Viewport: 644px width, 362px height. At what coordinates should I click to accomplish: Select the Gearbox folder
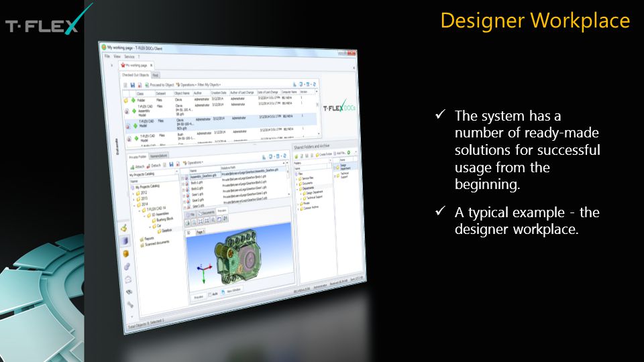(x=165, y=231)
